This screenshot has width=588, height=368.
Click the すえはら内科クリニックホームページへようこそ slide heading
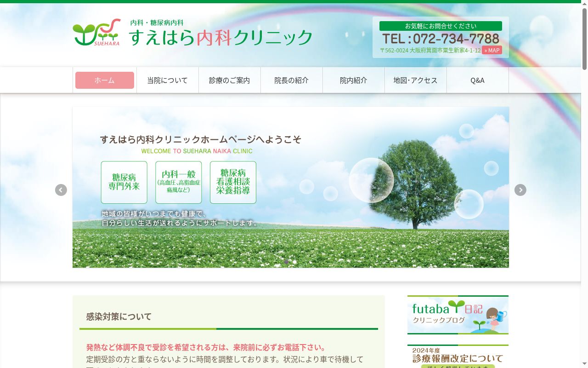[x=201, y=139]
